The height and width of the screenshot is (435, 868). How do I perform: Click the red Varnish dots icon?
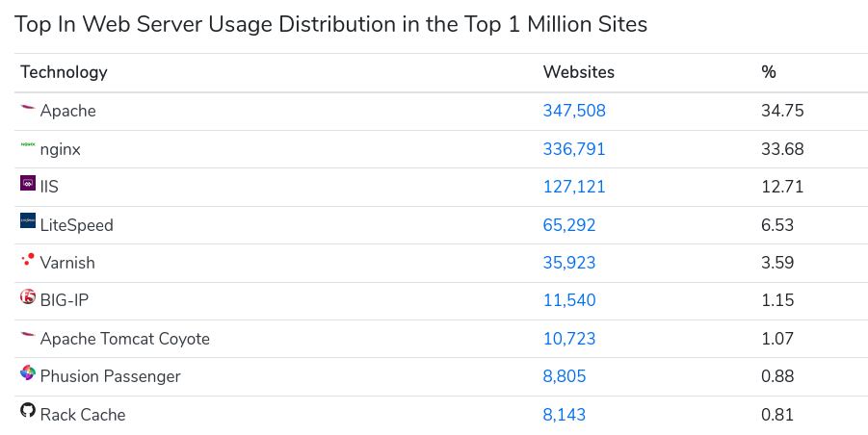[28, 260]
